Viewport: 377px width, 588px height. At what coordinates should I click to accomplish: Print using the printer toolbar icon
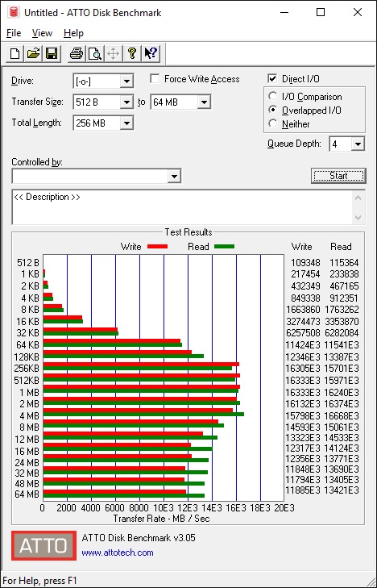click(77, 53)
